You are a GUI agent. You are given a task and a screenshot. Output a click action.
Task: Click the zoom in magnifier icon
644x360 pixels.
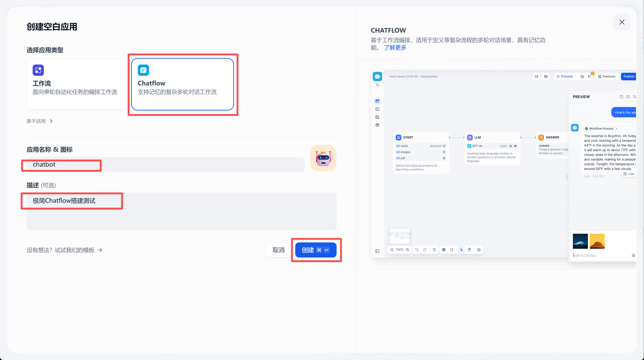click(x=407, y=250)
